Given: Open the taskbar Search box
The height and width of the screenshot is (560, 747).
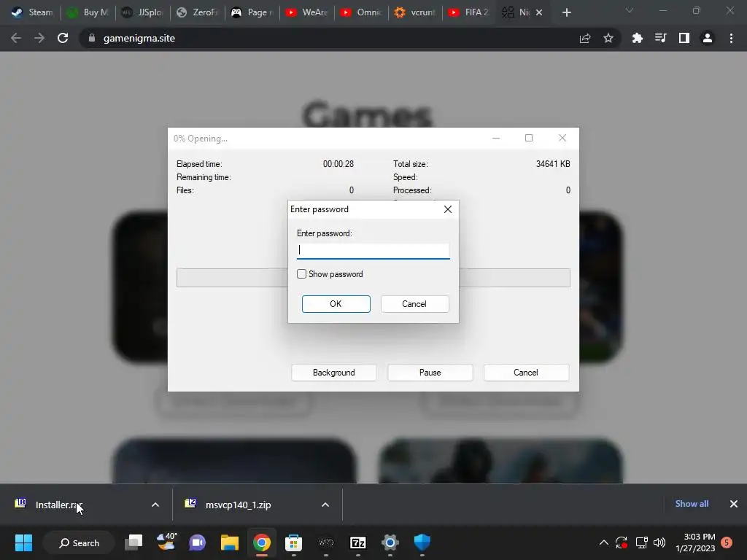Looking at the screenshot, I should (x=79, y=542).
